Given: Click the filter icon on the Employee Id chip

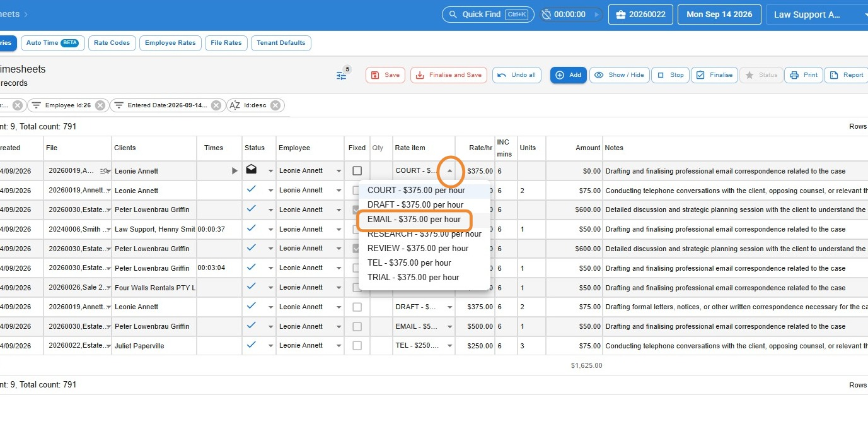Looking at the screenshot, I should point(37,105).
